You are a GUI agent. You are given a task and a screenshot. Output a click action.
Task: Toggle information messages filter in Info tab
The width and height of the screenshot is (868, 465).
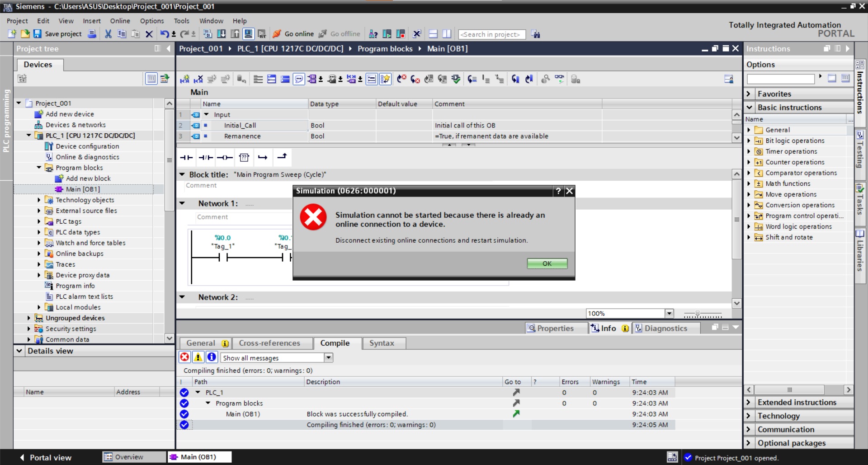click(212, 357)
